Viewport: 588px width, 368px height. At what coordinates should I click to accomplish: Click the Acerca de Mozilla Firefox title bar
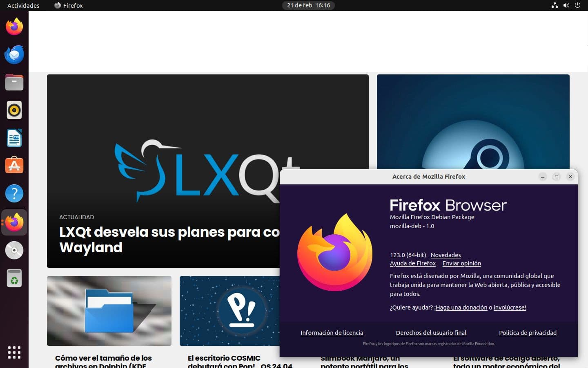click(428, 177)
